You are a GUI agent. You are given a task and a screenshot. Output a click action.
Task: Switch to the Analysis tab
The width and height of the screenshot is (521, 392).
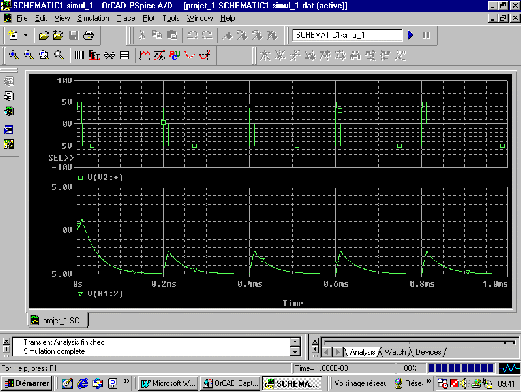pos(362,352)
